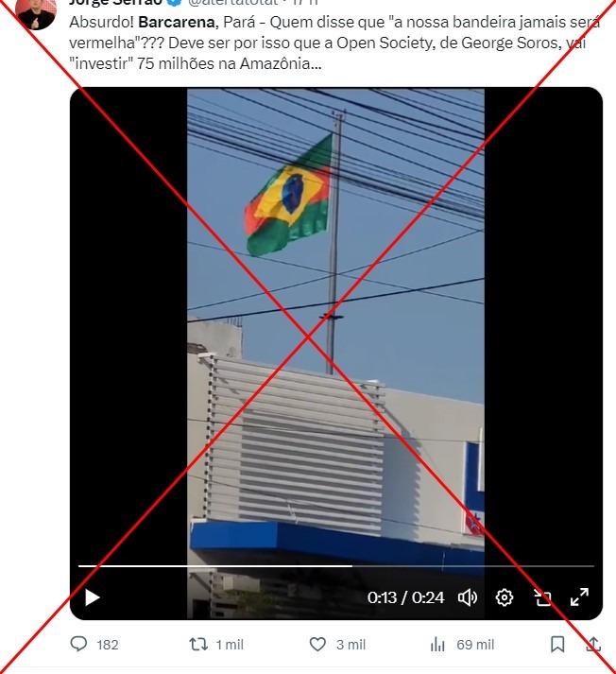This screenshot has width=616, height=674.
Task: Open video settings gear
Action: [505, 597]
